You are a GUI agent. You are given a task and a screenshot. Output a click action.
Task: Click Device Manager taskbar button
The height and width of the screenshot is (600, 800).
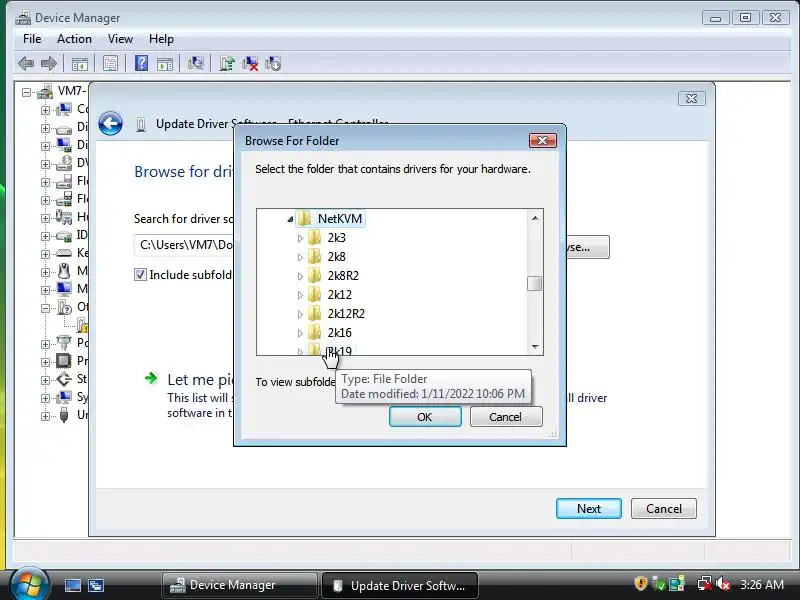(240, 585)
